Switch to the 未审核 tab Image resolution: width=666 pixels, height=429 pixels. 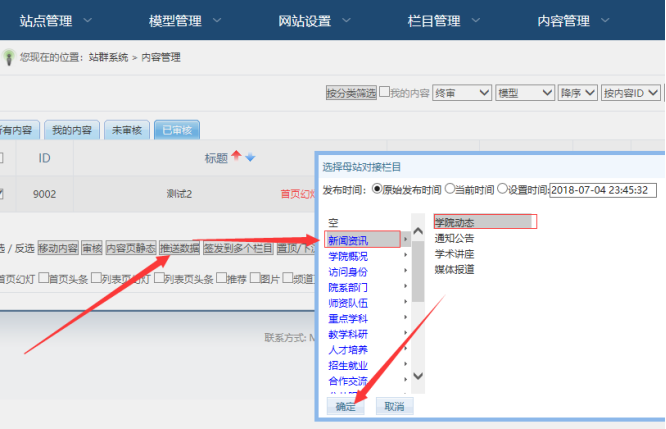point(127,130)
